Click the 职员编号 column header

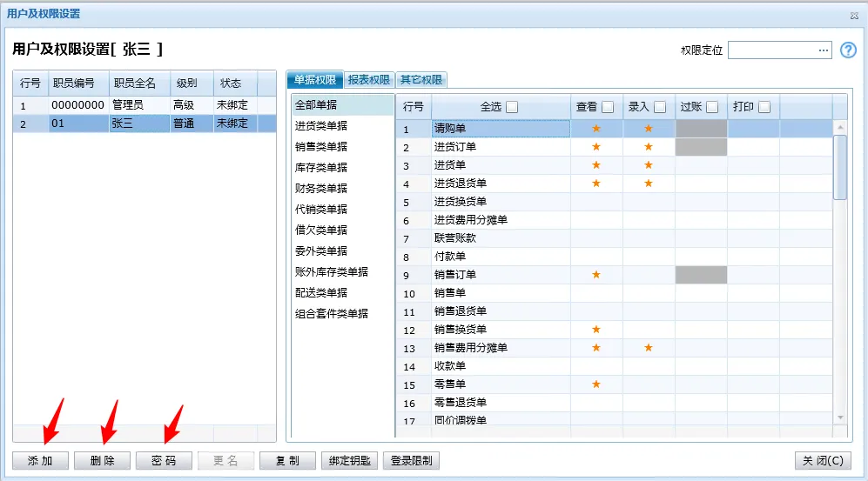click(78, 83)
